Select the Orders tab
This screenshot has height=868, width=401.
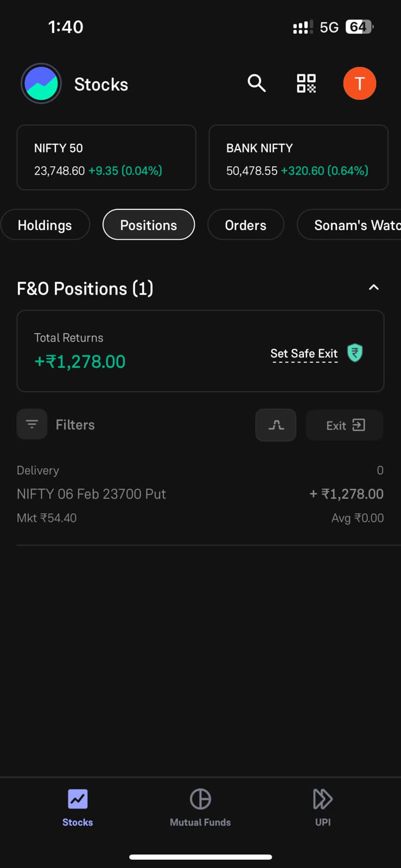[x=246, y=225]
